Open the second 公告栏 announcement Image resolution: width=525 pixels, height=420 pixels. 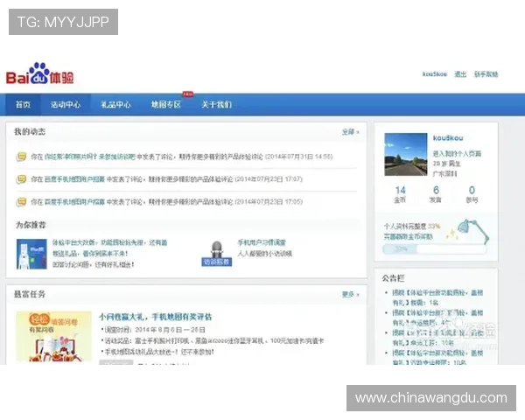pyautogui.click(x=437, y=318)
